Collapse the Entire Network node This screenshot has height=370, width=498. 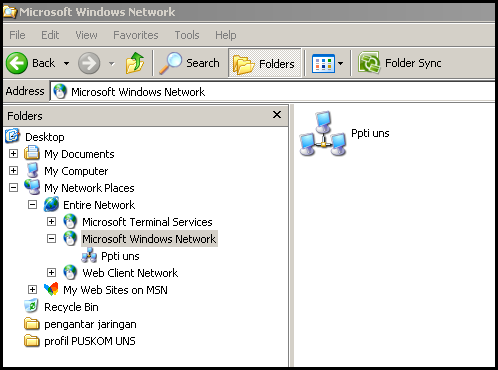(x=32, y=205)
